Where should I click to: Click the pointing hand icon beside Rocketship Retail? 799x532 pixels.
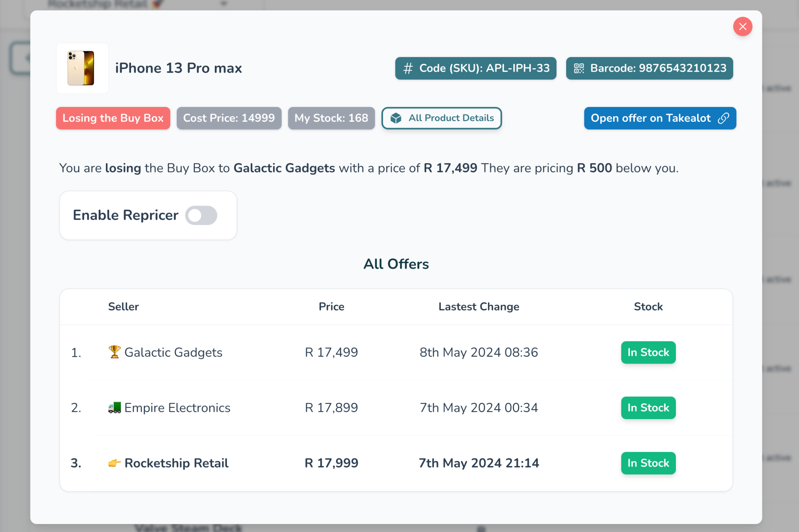pyautogui.click(x=114, y=463)
